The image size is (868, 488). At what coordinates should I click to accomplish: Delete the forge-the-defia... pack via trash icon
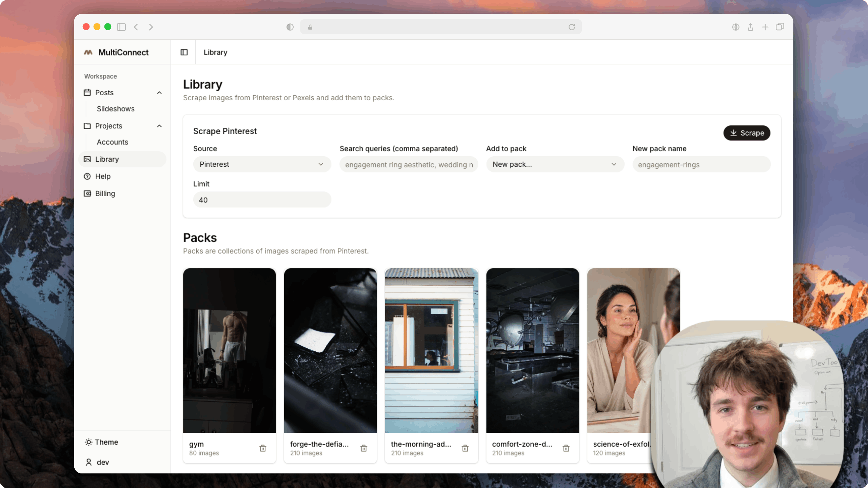[x=364, y=448]
